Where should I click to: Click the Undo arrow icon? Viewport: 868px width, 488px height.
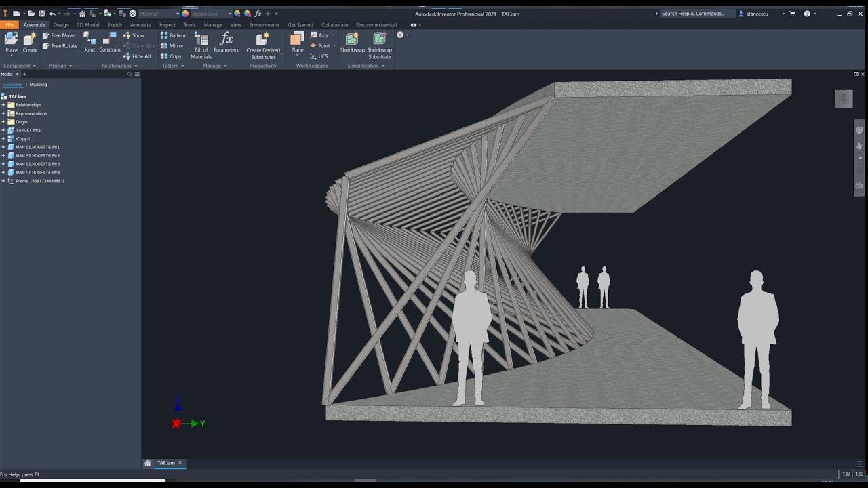coord(52,14)
